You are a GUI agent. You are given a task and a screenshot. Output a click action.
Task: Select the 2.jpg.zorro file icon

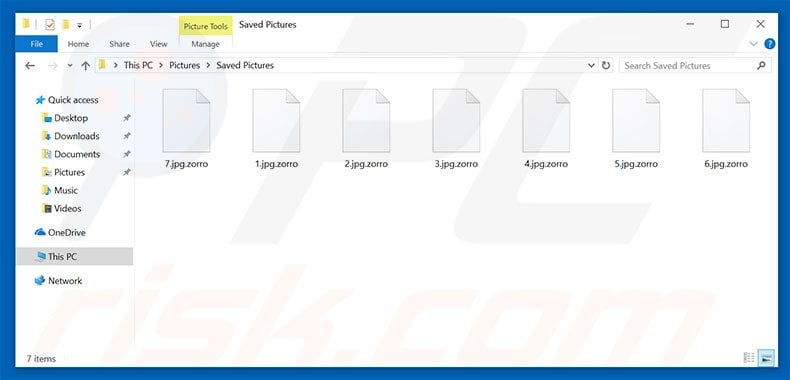pyautogui.click(x=366, y=121)
